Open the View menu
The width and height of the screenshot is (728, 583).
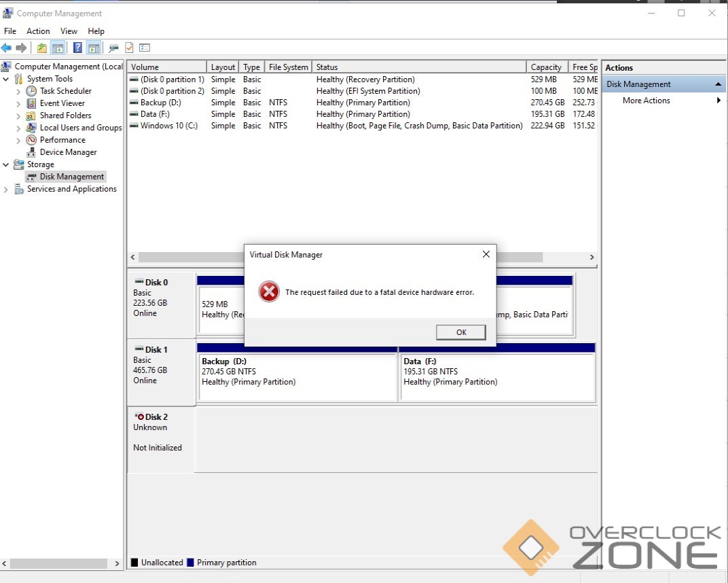point(69,31)
